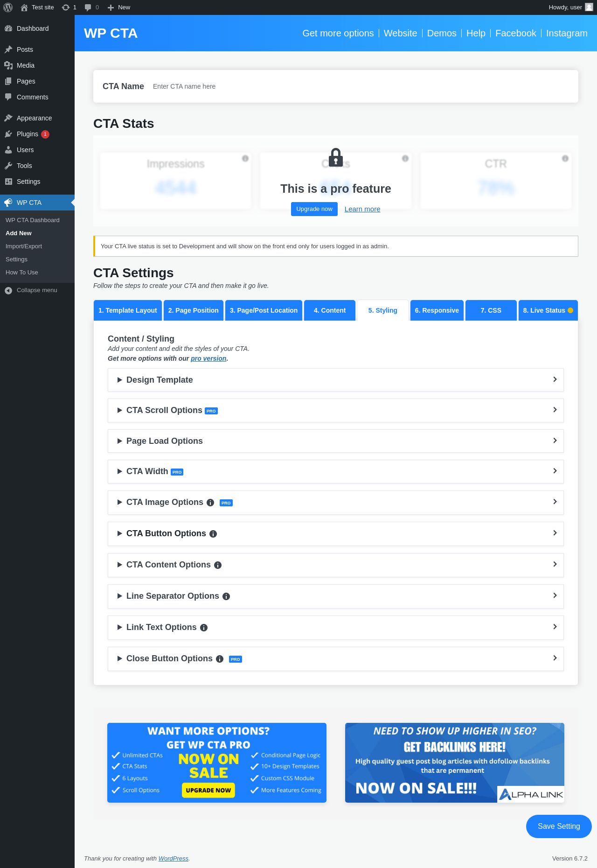Expand the CTA Image Options section
Viewport: 597px width, 868px height.
pyautogui.click(x=336, y=502)
